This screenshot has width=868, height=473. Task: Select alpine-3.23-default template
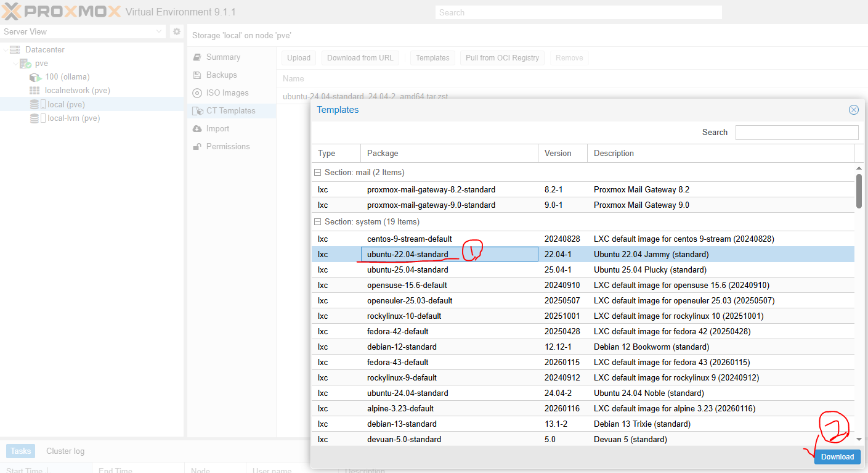click(x=583, y=408)
